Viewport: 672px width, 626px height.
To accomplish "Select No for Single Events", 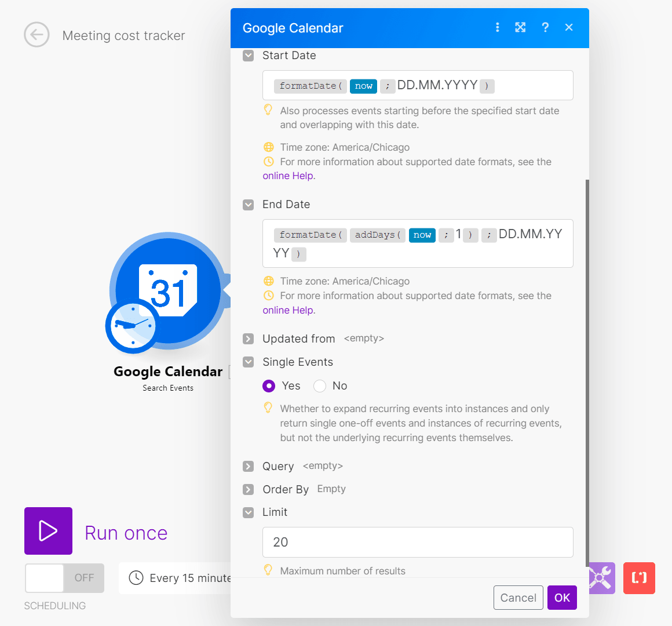I will [320, 386].
